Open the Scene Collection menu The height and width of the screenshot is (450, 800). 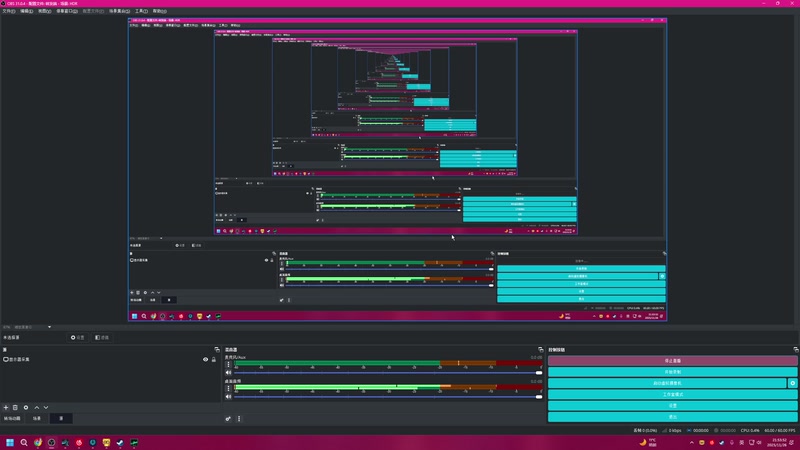pyautogui.click(x=119, y=11)
